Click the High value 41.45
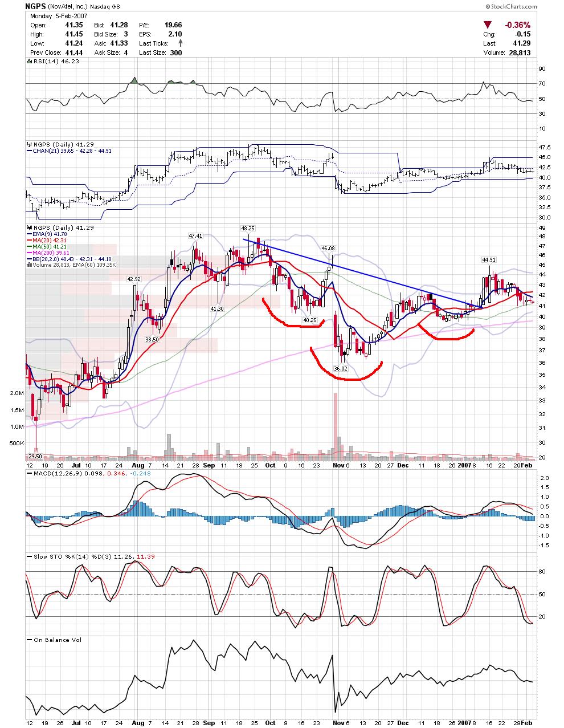The height and width of the screenshot is (728, 564). click(x=74, y=34)
